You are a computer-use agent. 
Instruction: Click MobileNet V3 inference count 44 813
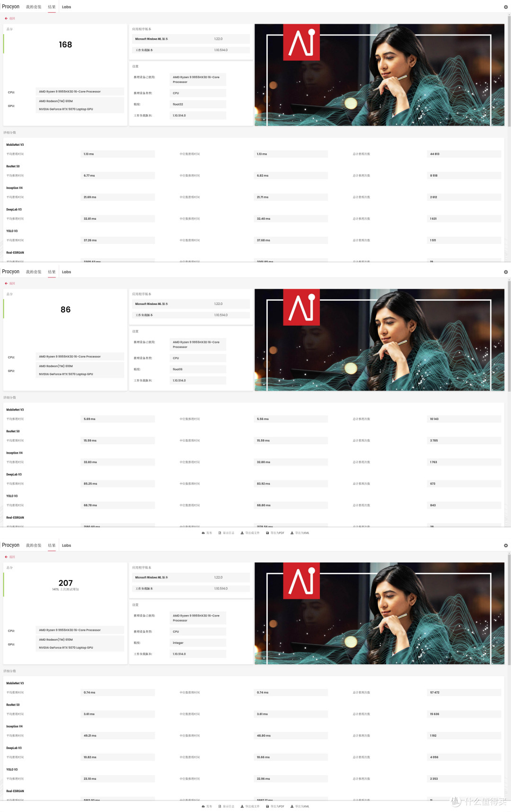tap(464, 154)
